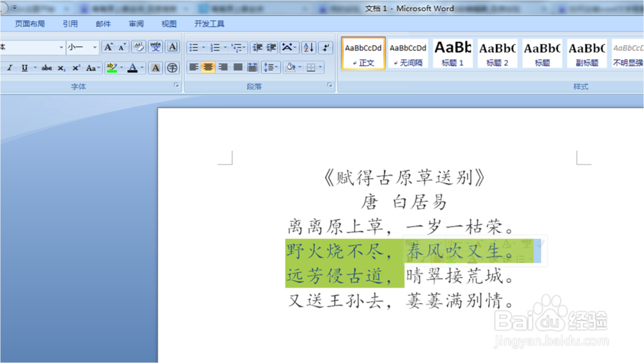Expand borders dropdown arrow
This screenshot has width=644, height=363.
click(320, 67)
